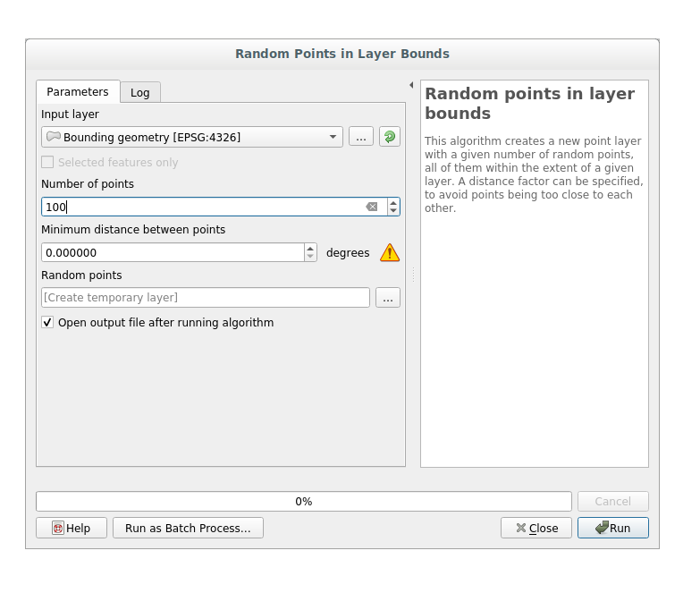Click Run as Batch Process button

coord(188,528)
